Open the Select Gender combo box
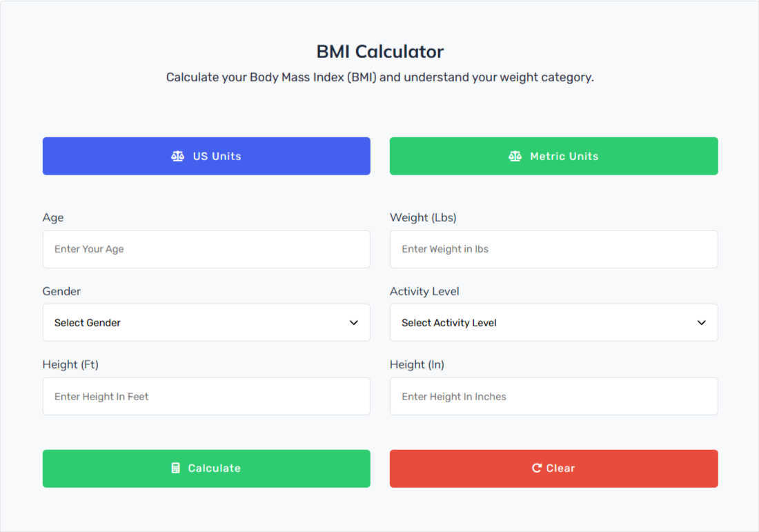Viewport: 759px width, 532px height. 206,322
